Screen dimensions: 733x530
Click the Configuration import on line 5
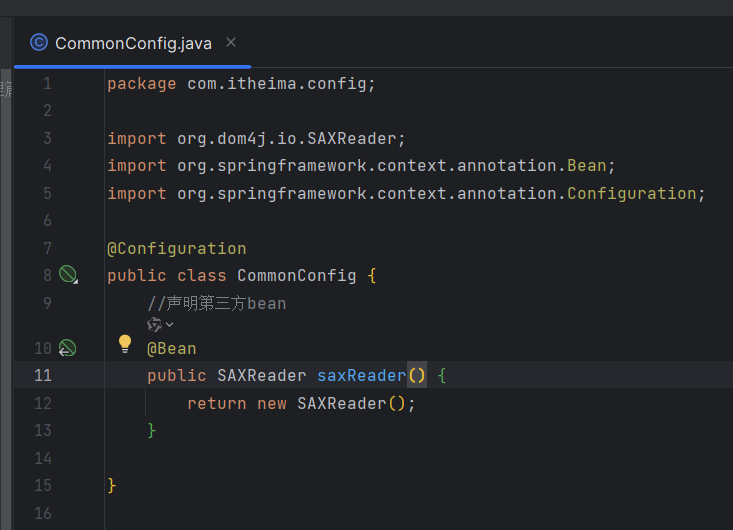[x=631, y=193]
